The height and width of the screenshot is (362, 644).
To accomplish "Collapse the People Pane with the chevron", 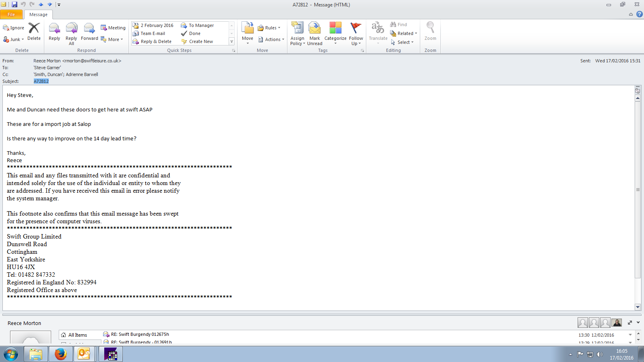I will [x=638, y=323].
